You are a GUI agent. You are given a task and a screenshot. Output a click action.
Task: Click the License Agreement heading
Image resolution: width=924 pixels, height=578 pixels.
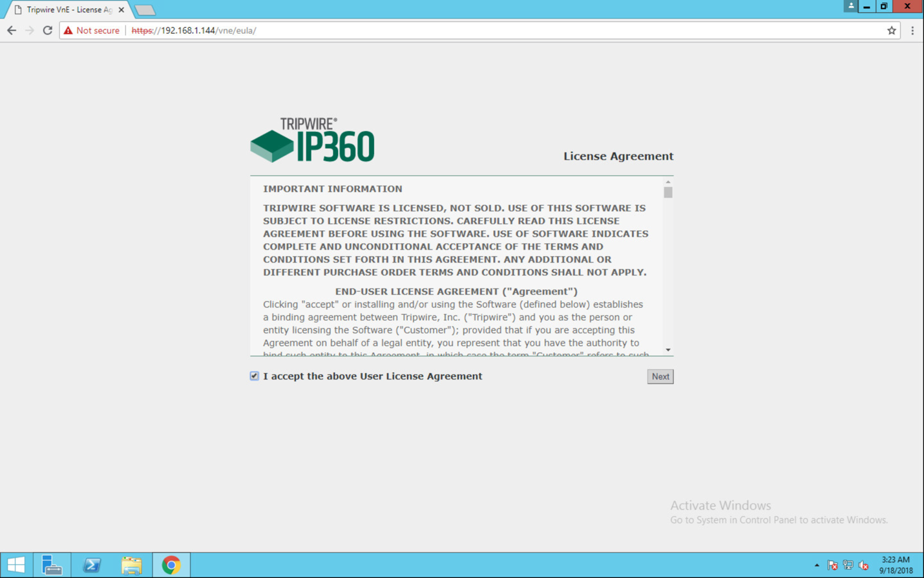(618, 156)
